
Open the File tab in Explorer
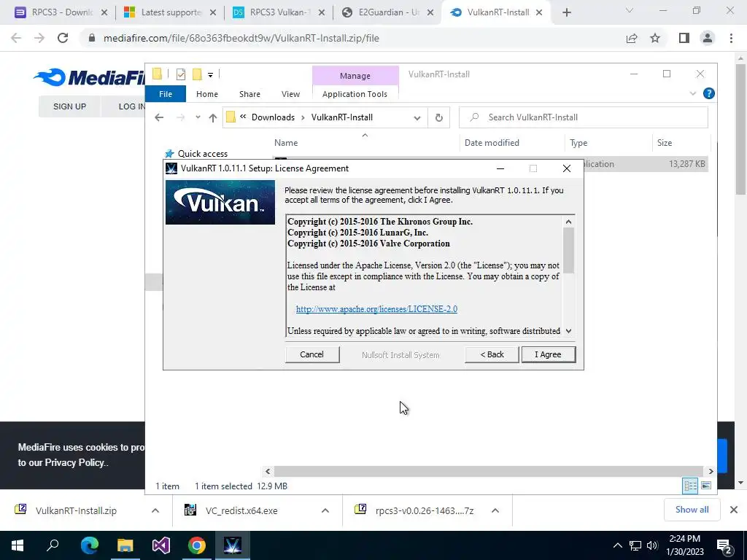pyautogui.click(x=166, y=94)
